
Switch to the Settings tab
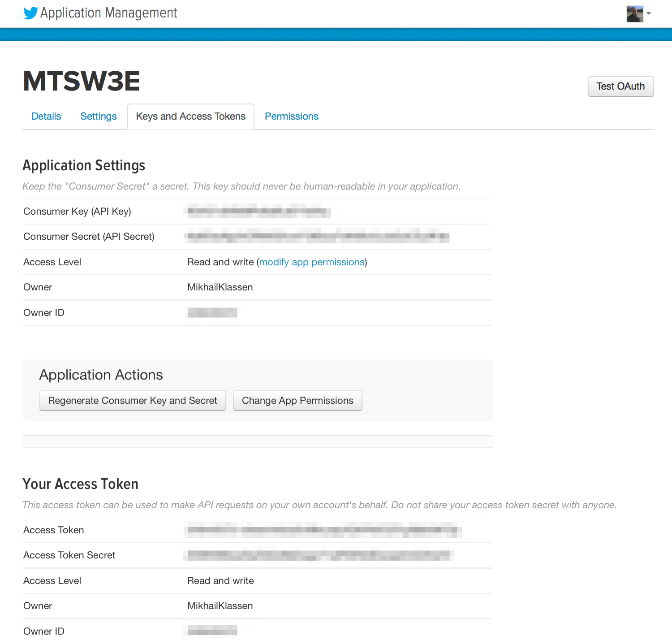coord(99,117)
